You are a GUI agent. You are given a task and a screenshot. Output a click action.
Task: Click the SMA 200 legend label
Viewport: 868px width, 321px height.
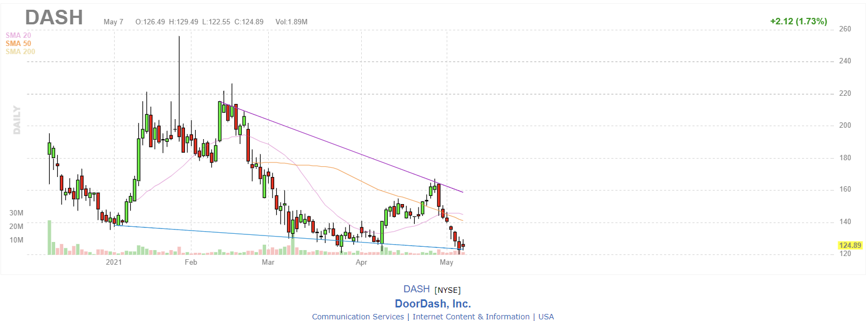[21, 51]
